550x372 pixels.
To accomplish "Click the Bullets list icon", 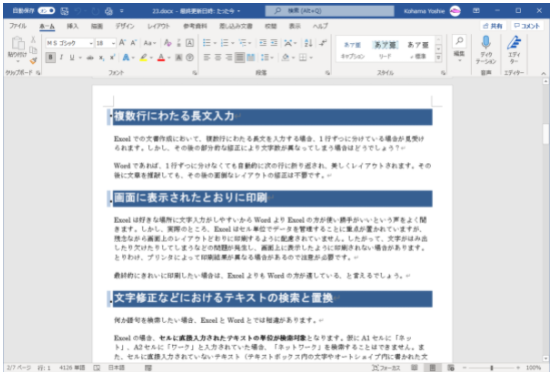I will click(207, 43).
